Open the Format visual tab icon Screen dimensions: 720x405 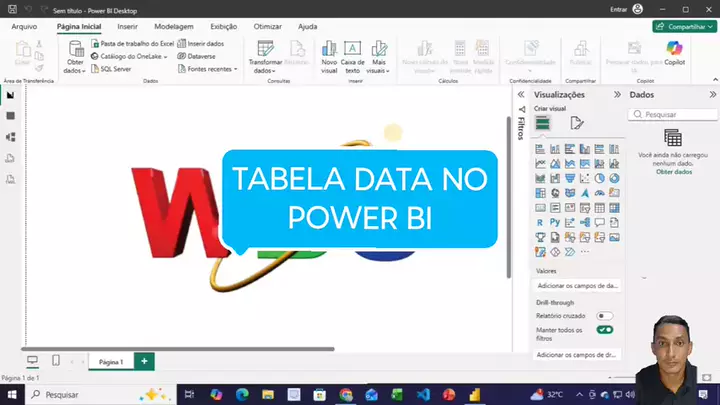tap(577, 123)
